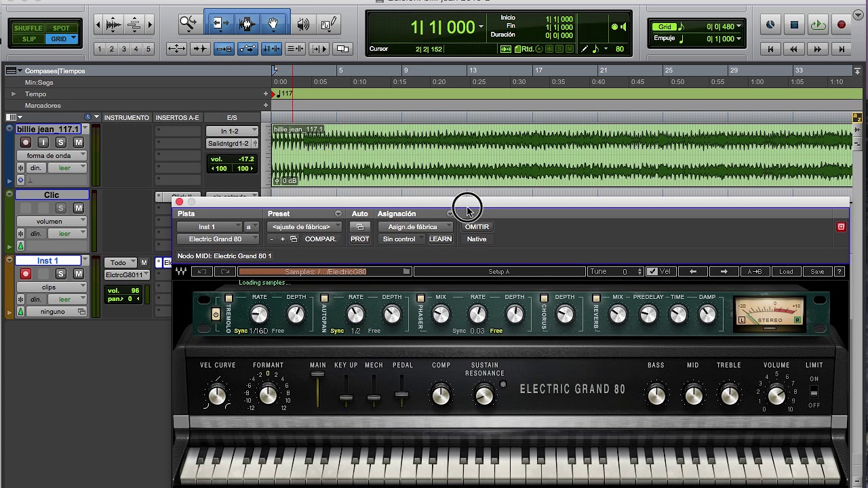Click Return to Zero transport button
Screen dimensions: 868x488
(771, 49)
